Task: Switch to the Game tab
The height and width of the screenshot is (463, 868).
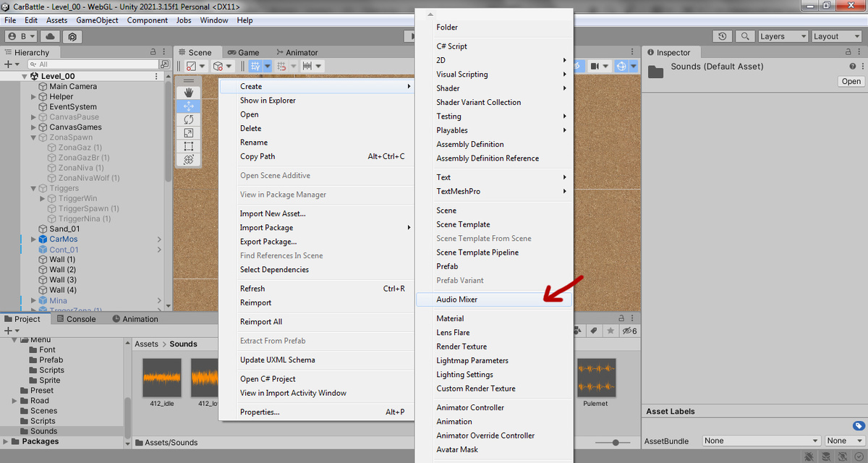Action: pyautogui.click(x=243, y=52)
